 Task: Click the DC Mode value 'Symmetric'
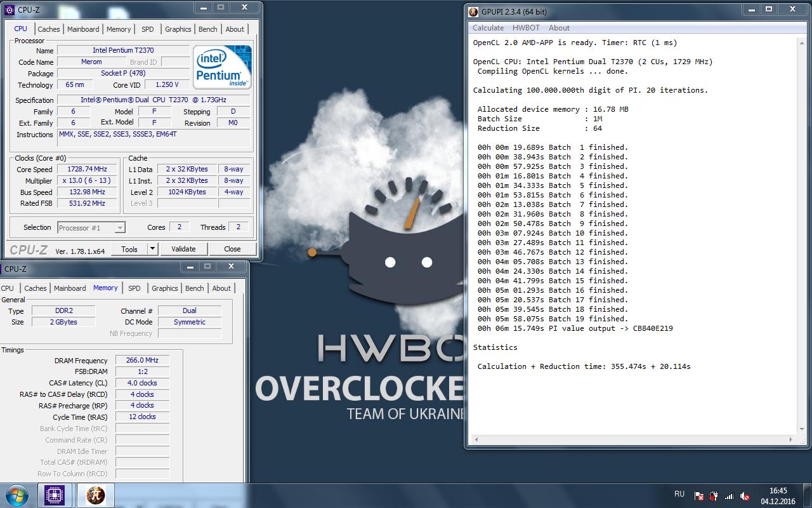point(190,322)
